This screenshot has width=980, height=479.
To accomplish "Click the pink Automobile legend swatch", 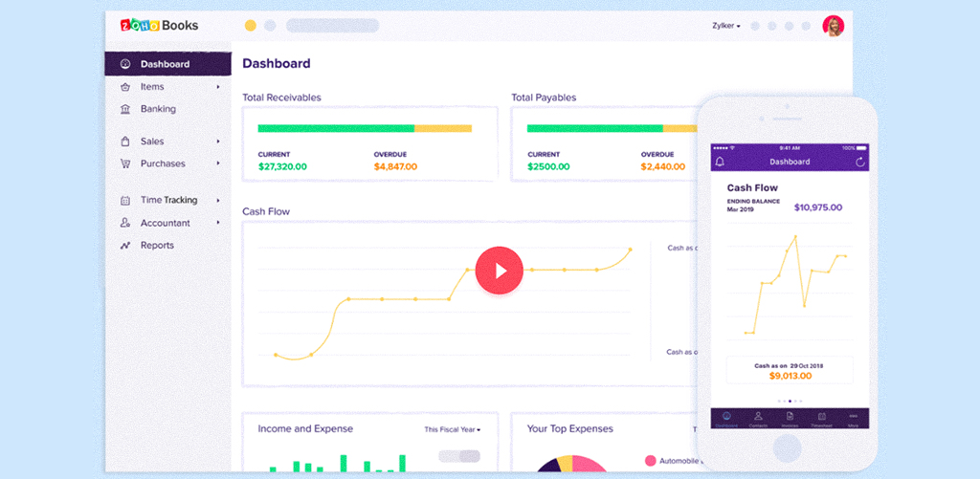I will [x=651, y=461].
